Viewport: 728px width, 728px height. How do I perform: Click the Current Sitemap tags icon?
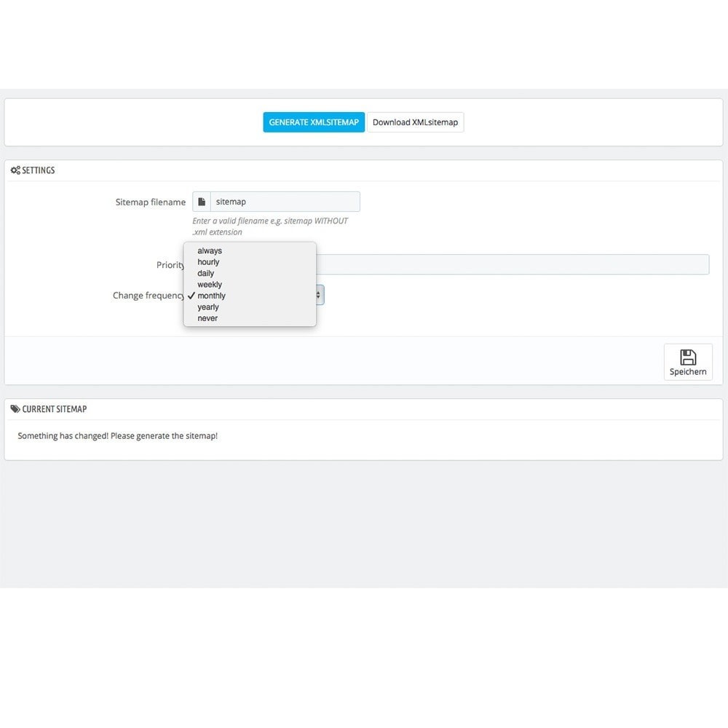15,408
